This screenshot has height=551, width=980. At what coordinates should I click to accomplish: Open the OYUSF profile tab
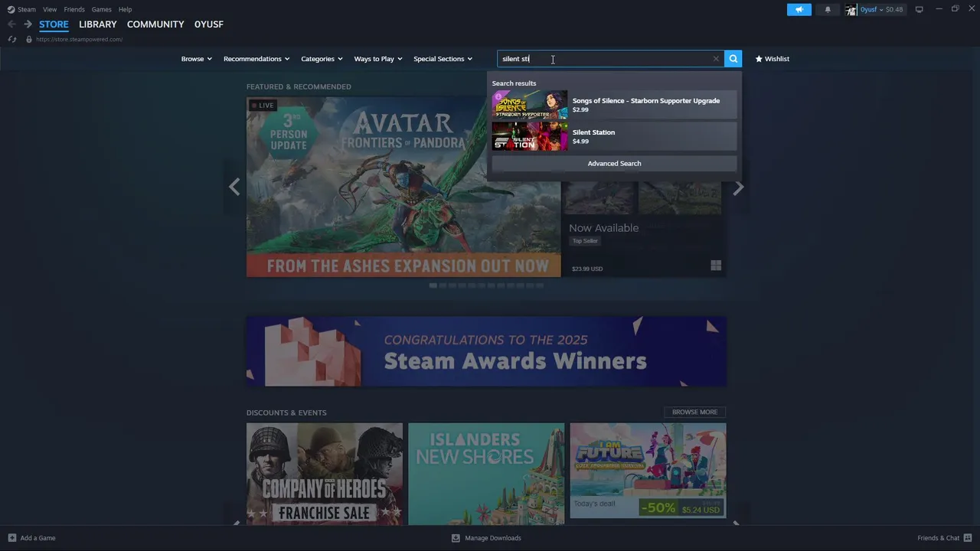209,24
